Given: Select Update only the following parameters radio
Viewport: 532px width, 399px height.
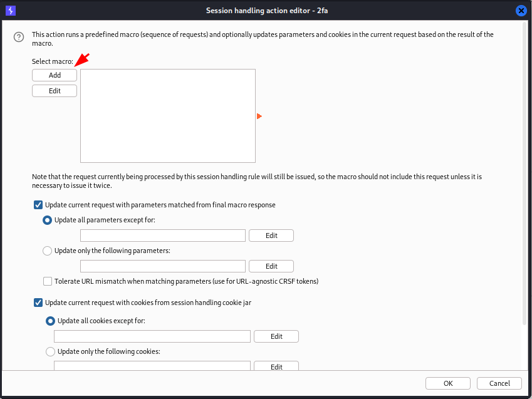Looking at the screenshot, I should pos(47,251).
